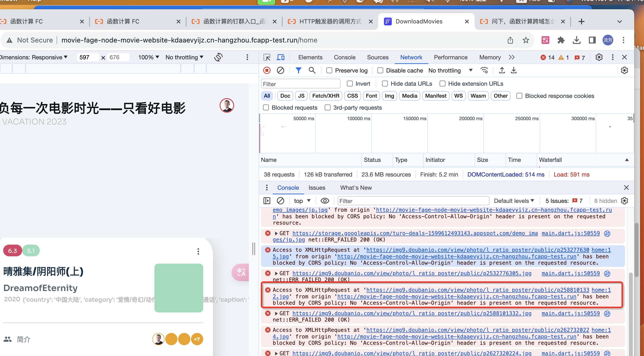Open Chrome extensions puzzle icon

point(561,40)
